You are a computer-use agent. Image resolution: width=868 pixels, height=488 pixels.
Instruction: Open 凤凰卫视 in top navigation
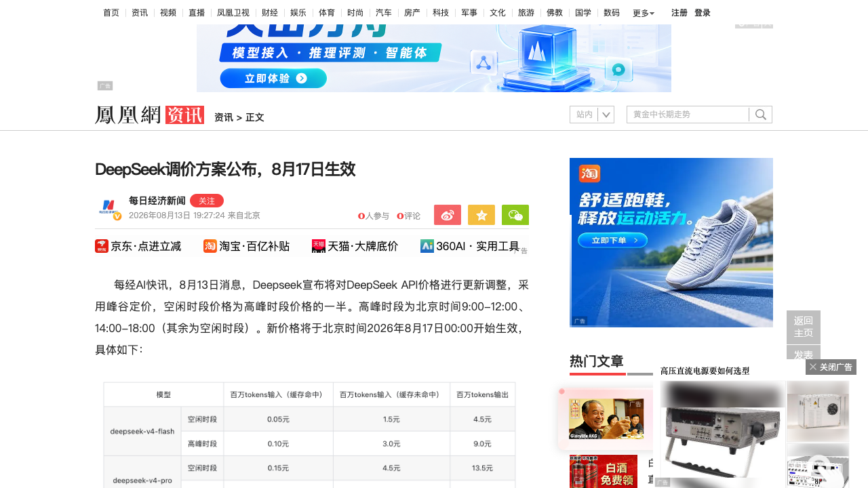pyautogui.click(x=233, y=12)
